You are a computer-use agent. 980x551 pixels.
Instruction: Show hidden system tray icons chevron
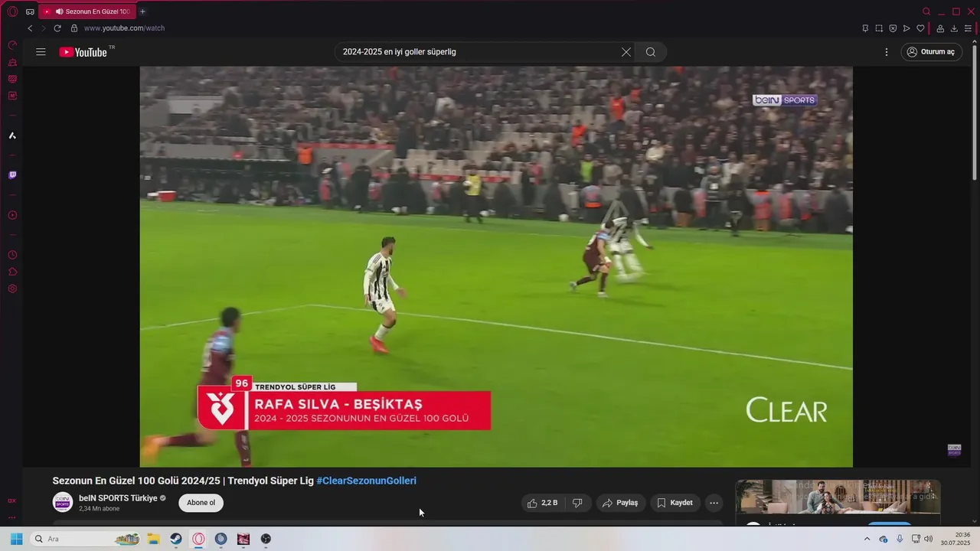[x=867, y=539]
